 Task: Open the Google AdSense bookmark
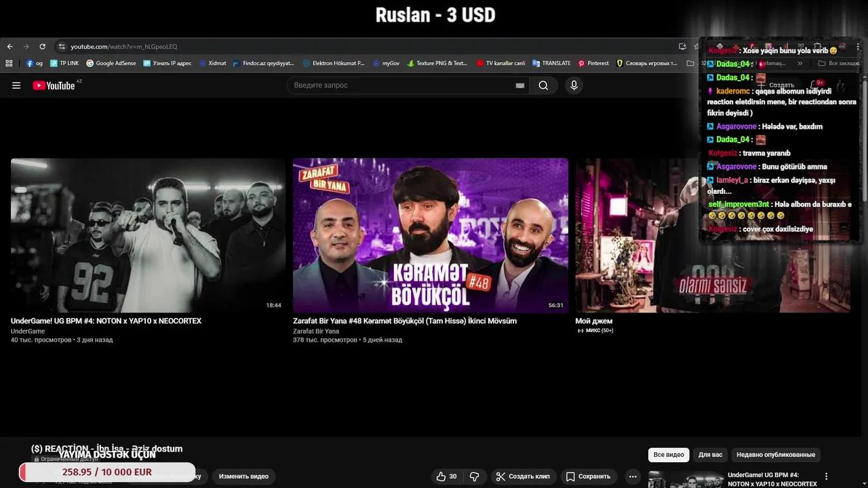[x=111, y=63]
